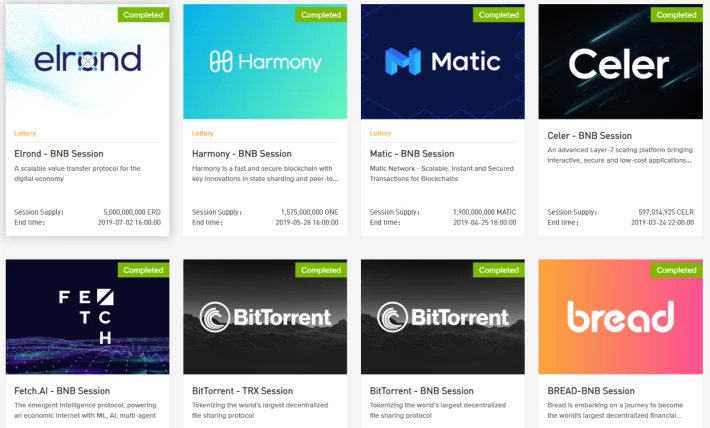Open BitTorrent - BNB Session title
This screenshot has width=710, height=428.
point(422,390)
